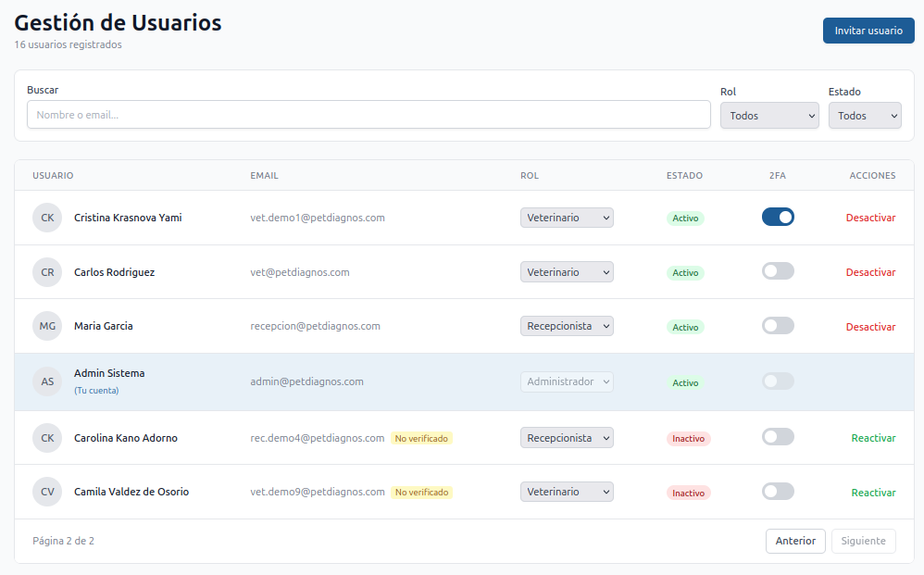Focus the Nombre o email search field
This screenshot has width=924, height=575.
368,114
